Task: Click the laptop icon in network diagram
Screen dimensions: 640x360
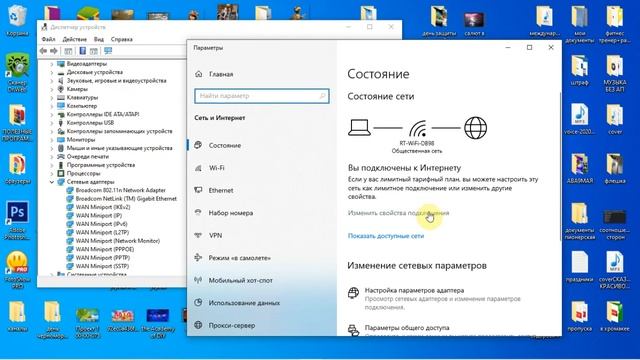Action: [x=359, y=128]
